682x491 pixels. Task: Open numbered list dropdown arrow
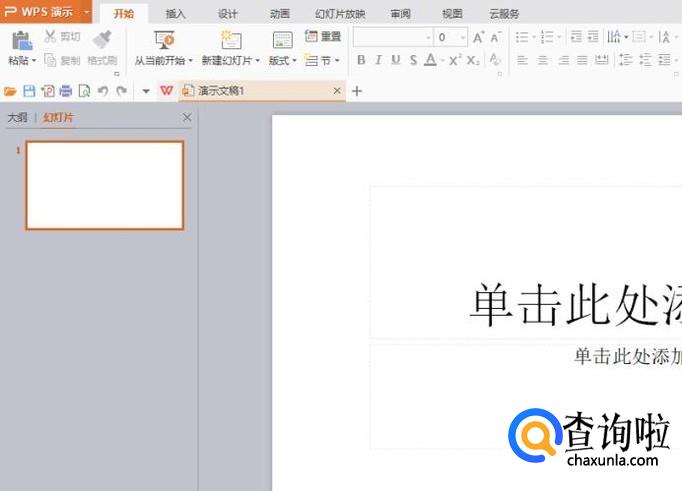[559, 37]
